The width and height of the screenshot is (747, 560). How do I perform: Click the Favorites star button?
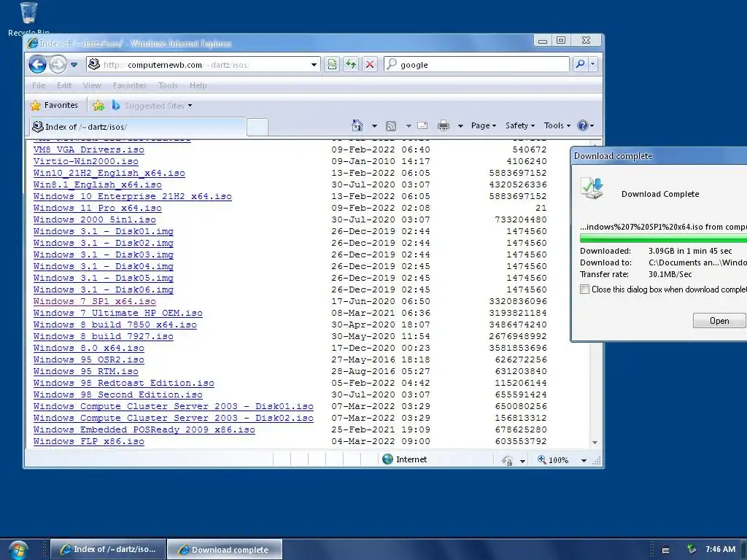[x=54, y=105]
